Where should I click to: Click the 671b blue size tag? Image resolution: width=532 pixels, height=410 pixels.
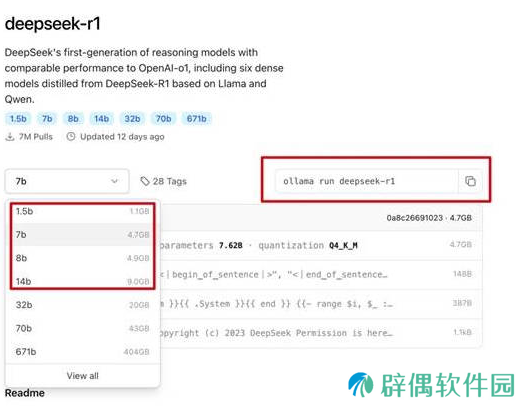(197, 119)
